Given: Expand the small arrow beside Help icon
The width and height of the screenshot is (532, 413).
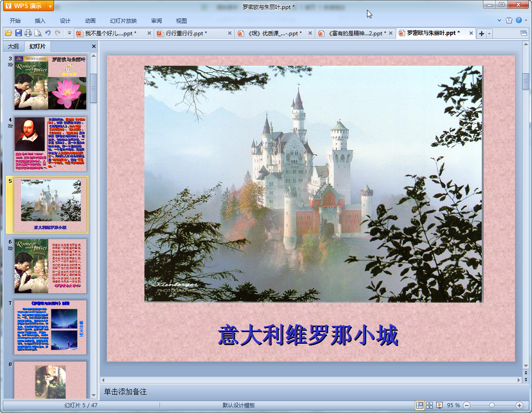Looking at the screenshot, I should [x=526, y=21].
